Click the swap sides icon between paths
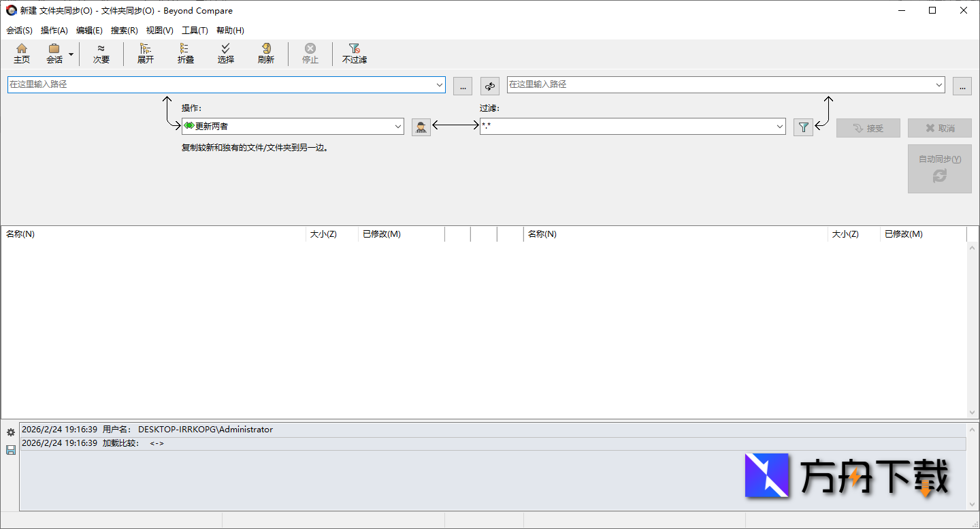Image resolution: width=980 pixels, height=529 pixels. (x=489, y=86)
